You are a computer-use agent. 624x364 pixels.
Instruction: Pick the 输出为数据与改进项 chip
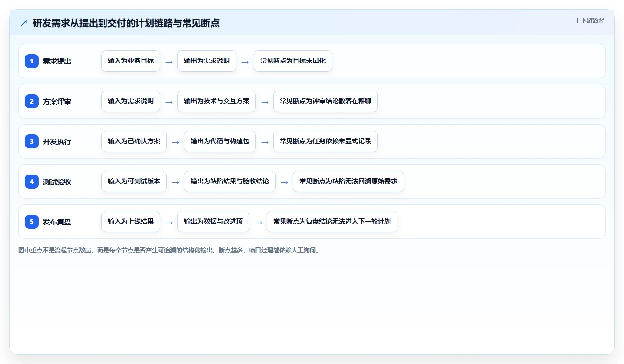coord(213,222)
